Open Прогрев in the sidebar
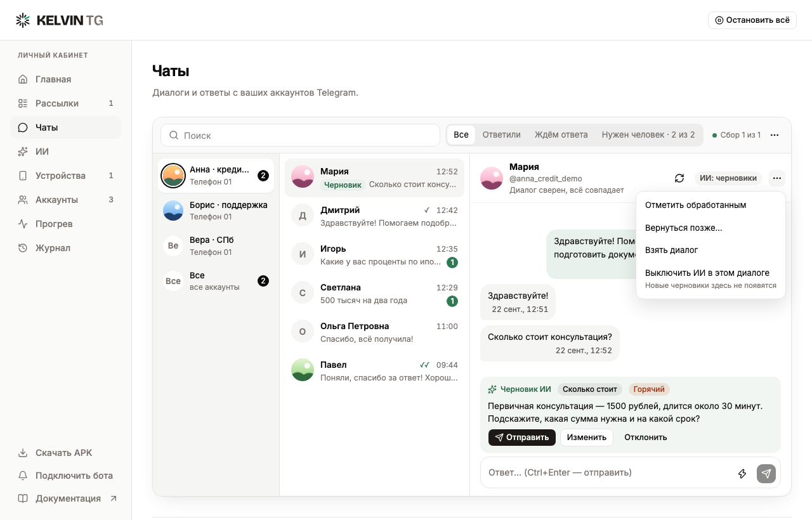812x520 pixels. click(x=65, y=224)
